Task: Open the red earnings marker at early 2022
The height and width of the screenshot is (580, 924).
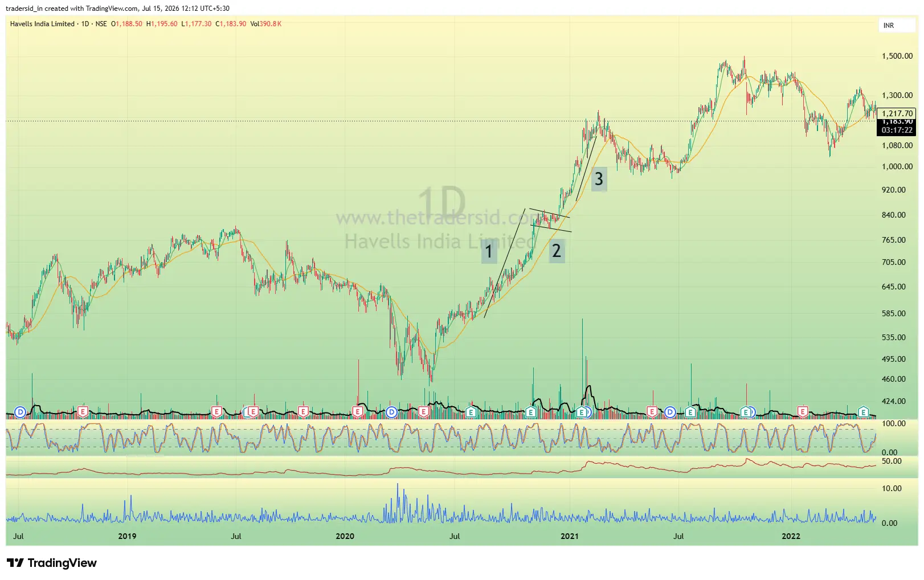Action: click(803, 411)
